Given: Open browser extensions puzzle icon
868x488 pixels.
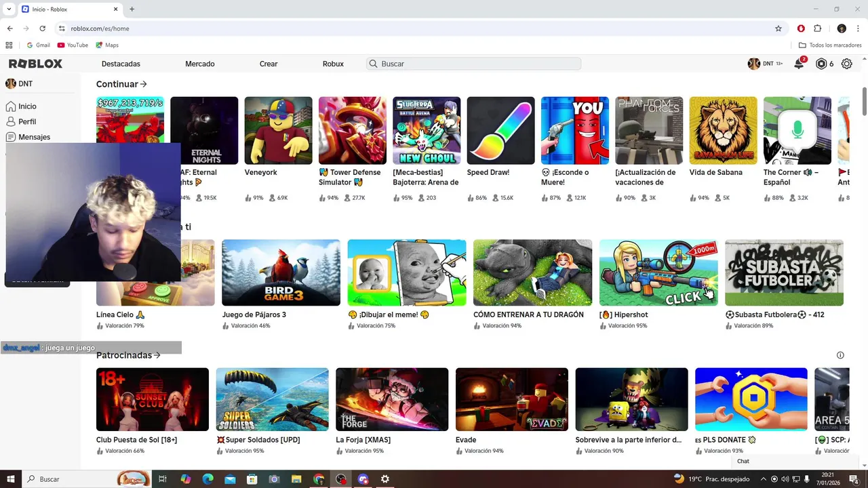Looking at the screenshot, I should click(x=818, y=28).
